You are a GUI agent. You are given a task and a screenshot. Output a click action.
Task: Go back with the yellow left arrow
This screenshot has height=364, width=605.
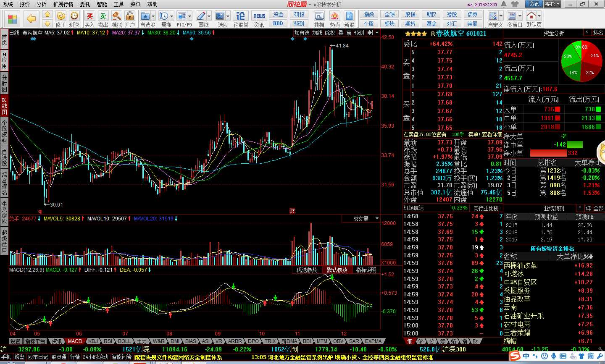point(32,18)
